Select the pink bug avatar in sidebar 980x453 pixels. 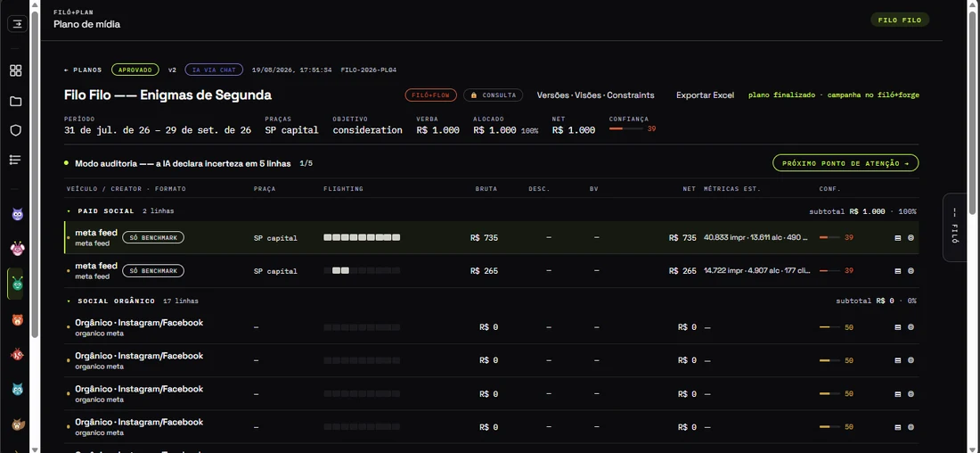tap(18, 249)
